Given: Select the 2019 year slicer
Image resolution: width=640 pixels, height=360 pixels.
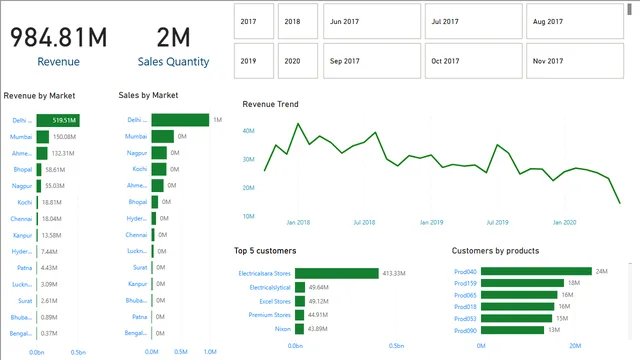Looking at the screenshot, I should pos(254,61).
